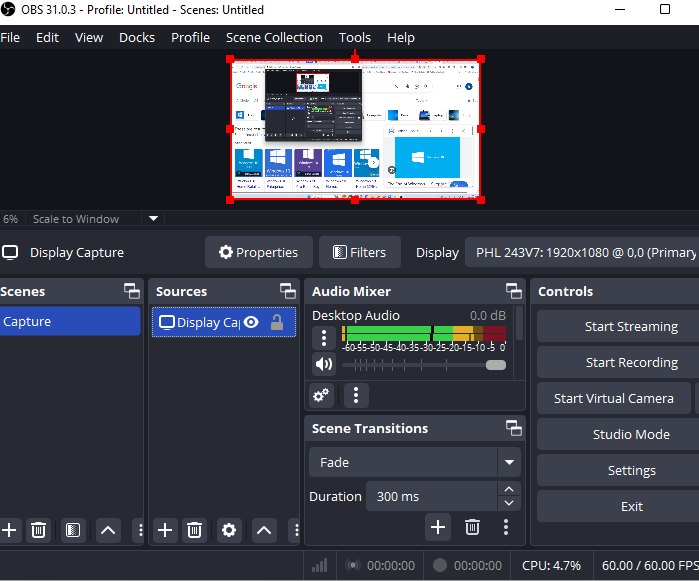Open Sources toolbar overflow menu
This screenshot has width=699, height=581.
[x=296, y=530]
